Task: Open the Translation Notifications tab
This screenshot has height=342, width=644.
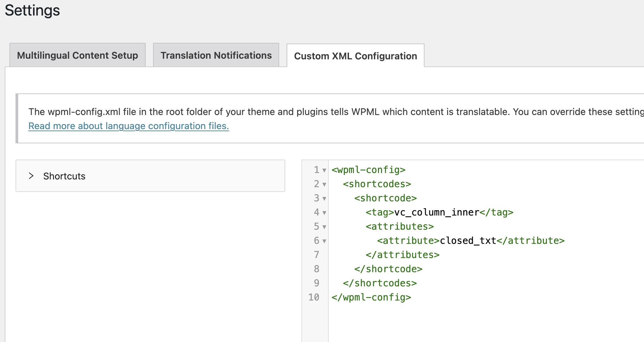Action: coord(216,55)
